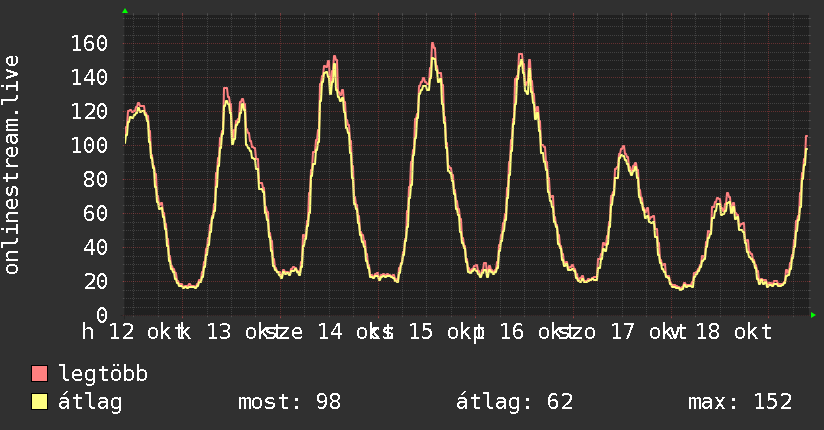
Task: Click the 80 y-axis label
Action: (96, 179)
